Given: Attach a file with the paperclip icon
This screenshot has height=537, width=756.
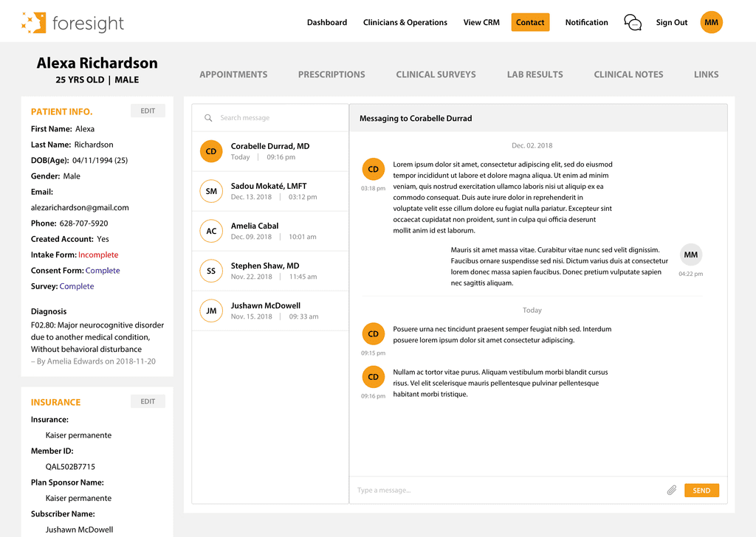Looking at the screenshot, I should click(672, 490).
